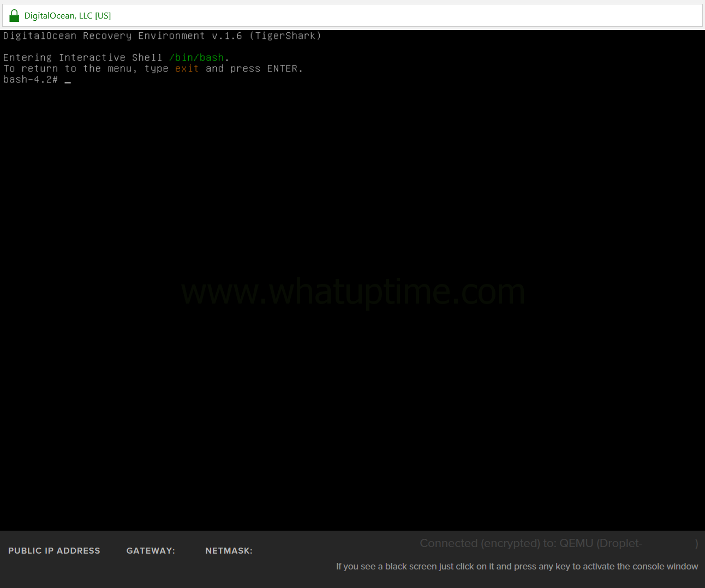Click the 'Connected (encrypted) to: QEMU' status text
Screen dimensions: 705x588
point(559,543)
